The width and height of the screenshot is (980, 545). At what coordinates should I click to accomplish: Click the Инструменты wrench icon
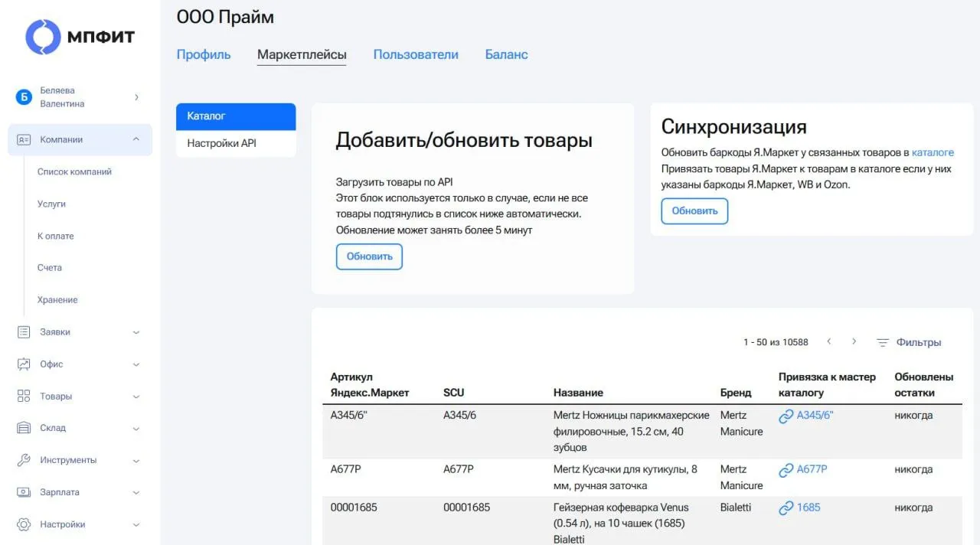24,460
